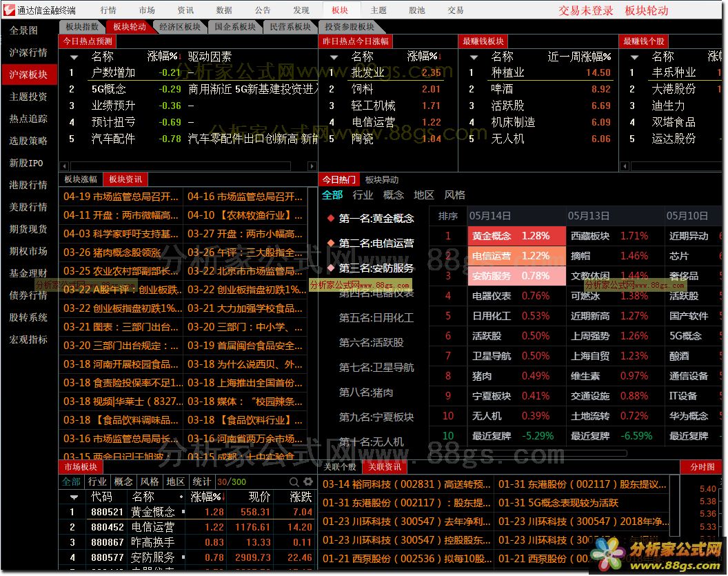Switch to 经济区板块 tab
This screenshot has width=728, height=576.
[180, 26]
